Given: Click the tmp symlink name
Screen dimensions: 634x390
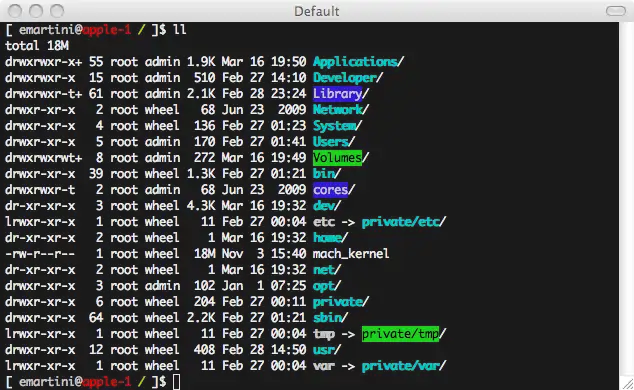Looking at the screenshot, I should coord(323,334).
